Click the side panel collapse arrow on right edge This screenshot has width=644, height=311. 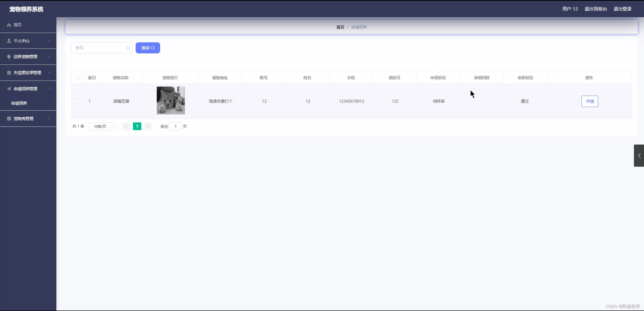click(x=639, y=156)
